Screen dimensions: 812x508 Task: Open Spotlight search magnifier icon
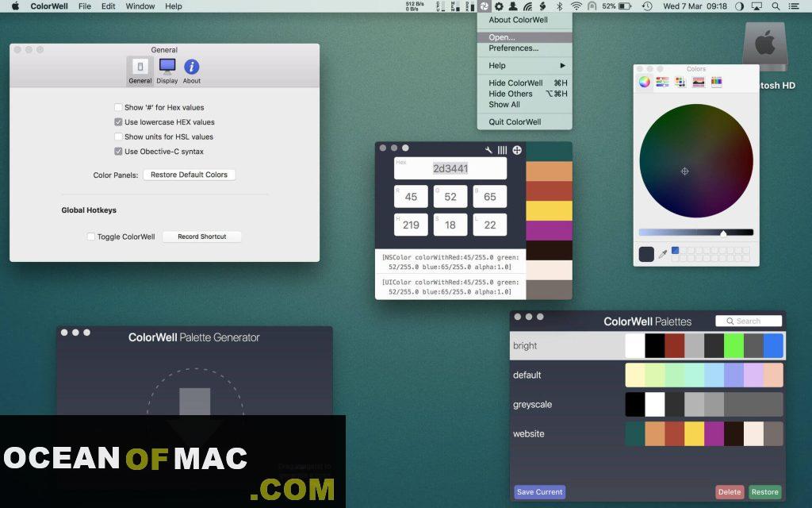[x=776, y=6]
